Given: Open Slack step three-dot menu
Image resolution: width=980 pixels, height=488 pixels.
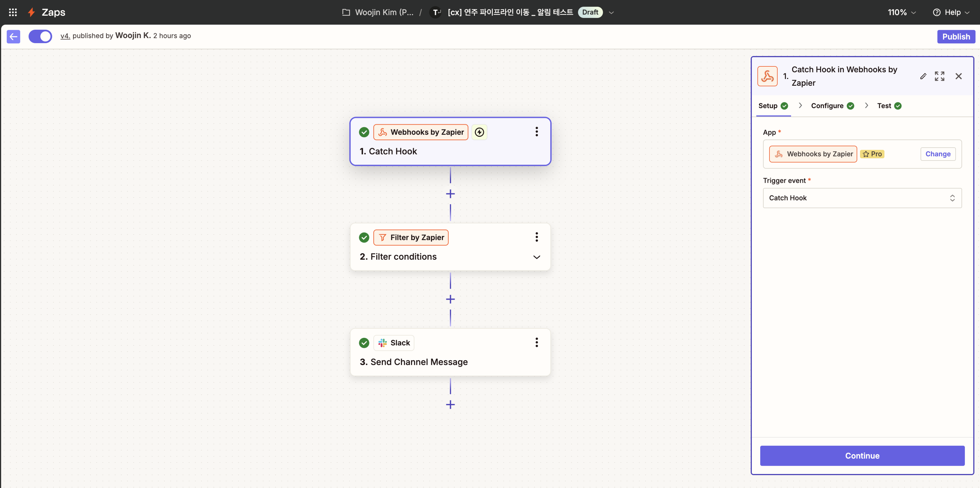Looking at the screenshot, I should point(536,343).
